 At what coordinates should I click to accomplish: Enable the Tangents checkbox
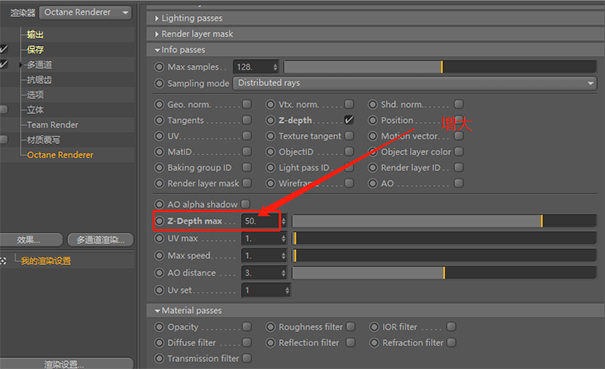[x=247, y=120]
